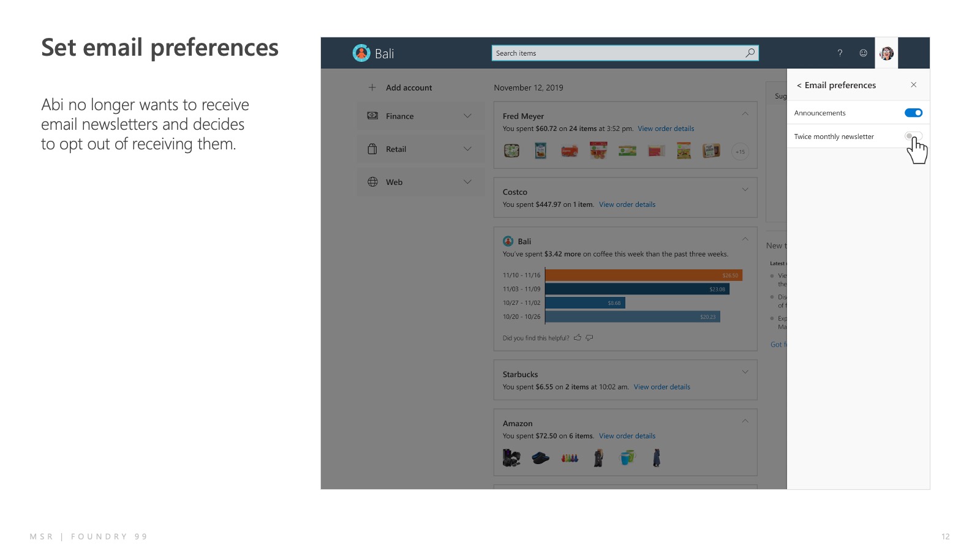Collapse the Fred Meyer order card

pos(745,114)
